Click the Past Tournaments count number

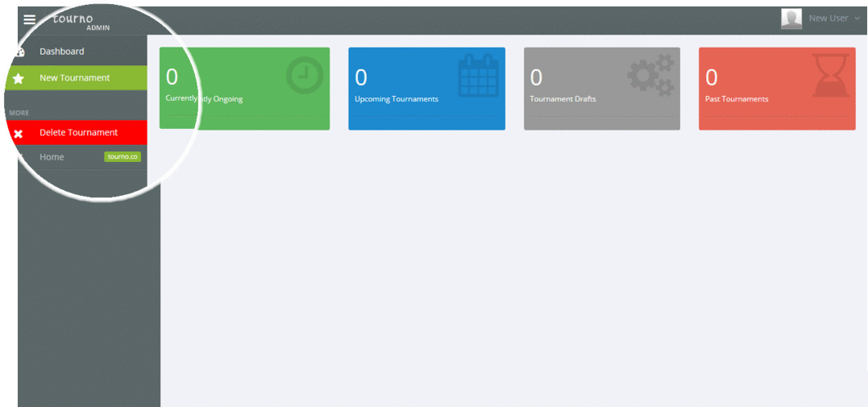pos(711,77)
